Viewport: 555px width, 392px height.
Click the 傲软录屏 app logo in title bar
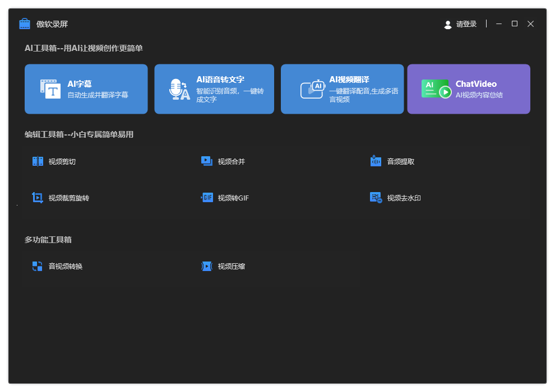[25, 24]
